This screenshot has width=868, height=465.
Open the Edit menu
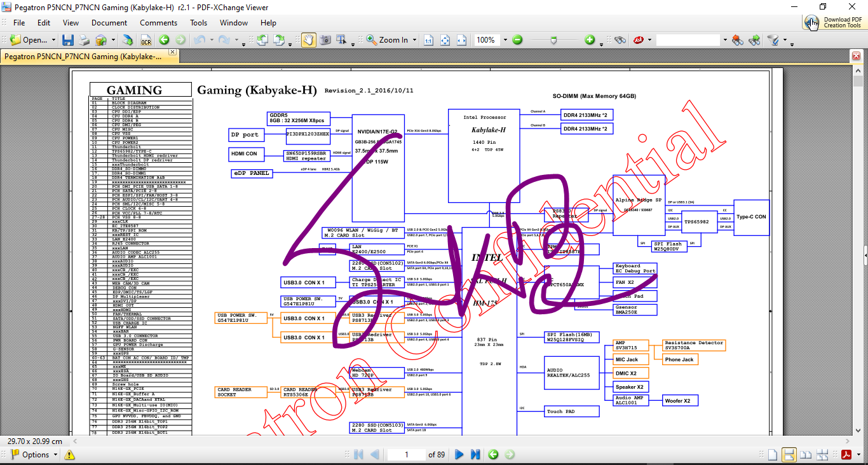coord(44,22)
